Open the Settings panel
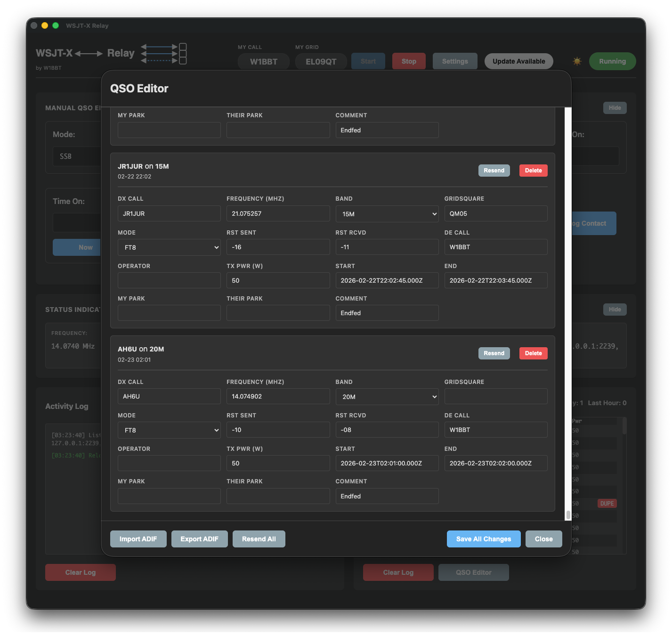The width and height of the screenshot is (672, 644). click(x=454, y=61)
